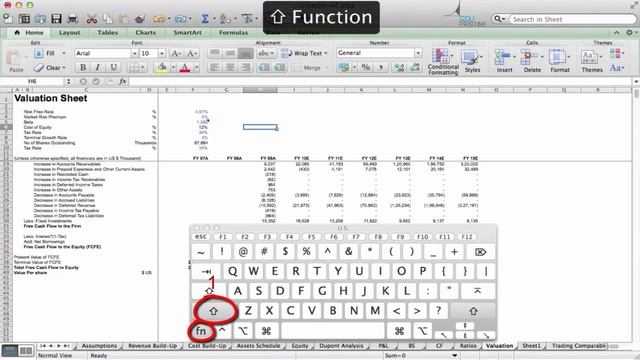Switch to the Formulas ribbon tab
Viewport: 640px width, 360px height.
[233, 32]
